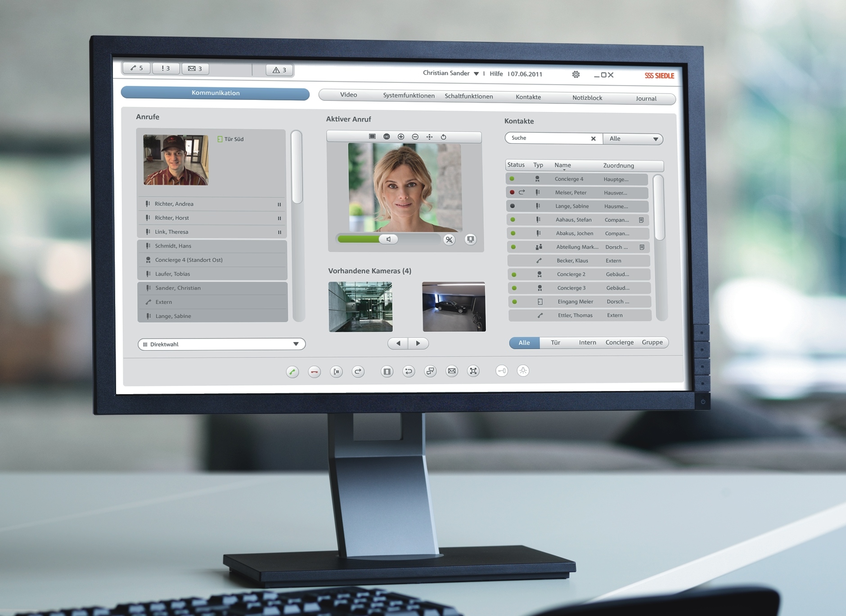Switch on the light bulb icon
The image size is (846, 616).
(523, 371)
